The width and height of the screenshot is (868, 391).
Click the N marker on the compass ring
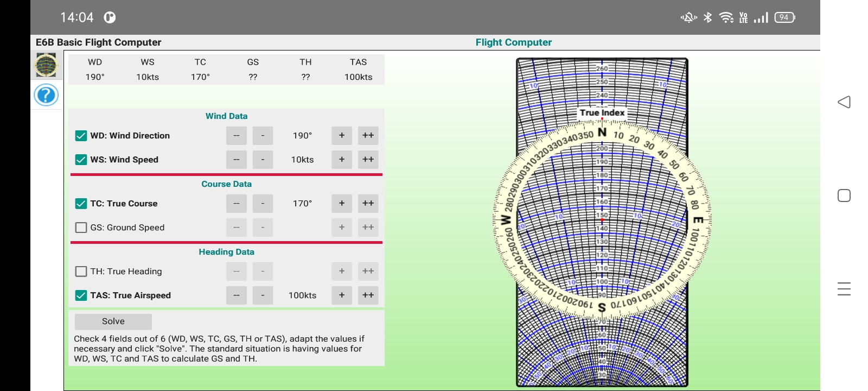[602, 132]
